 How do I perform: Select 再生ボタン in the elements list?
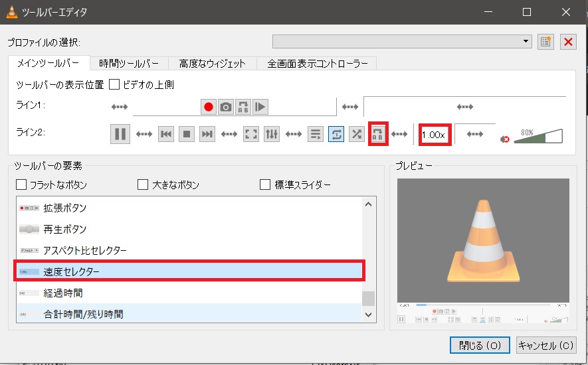click(189, 229)
